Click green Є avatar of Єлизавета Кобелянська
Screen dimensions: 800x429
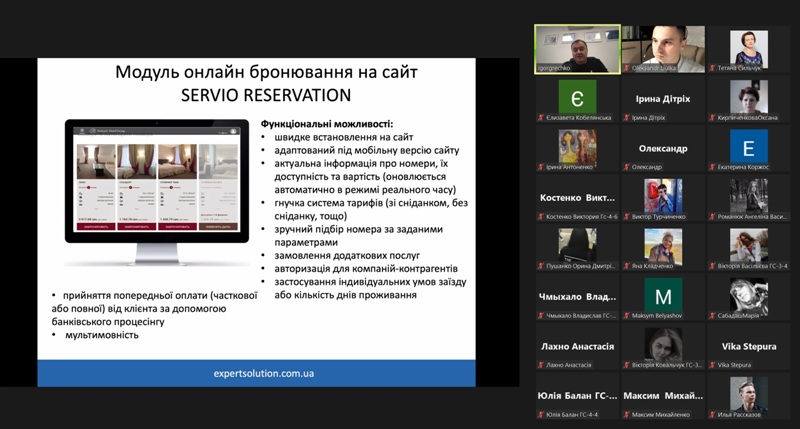point(577,96)
